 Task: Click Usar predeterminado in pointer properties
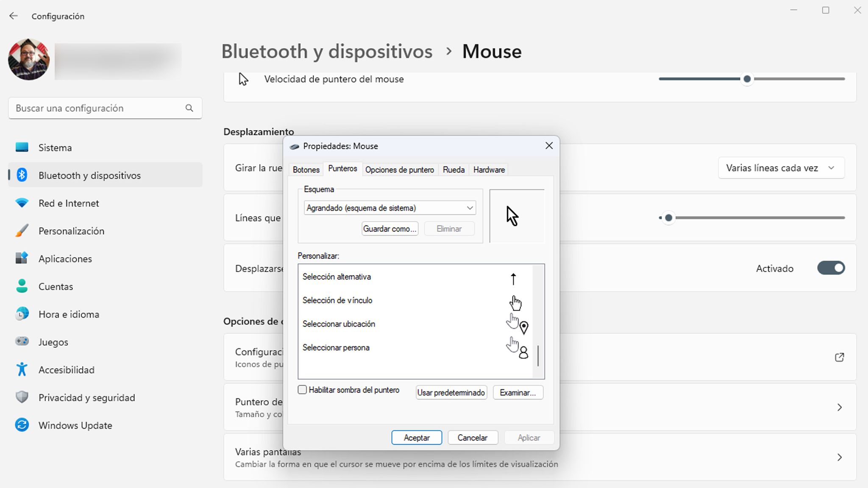pos(451,392)
